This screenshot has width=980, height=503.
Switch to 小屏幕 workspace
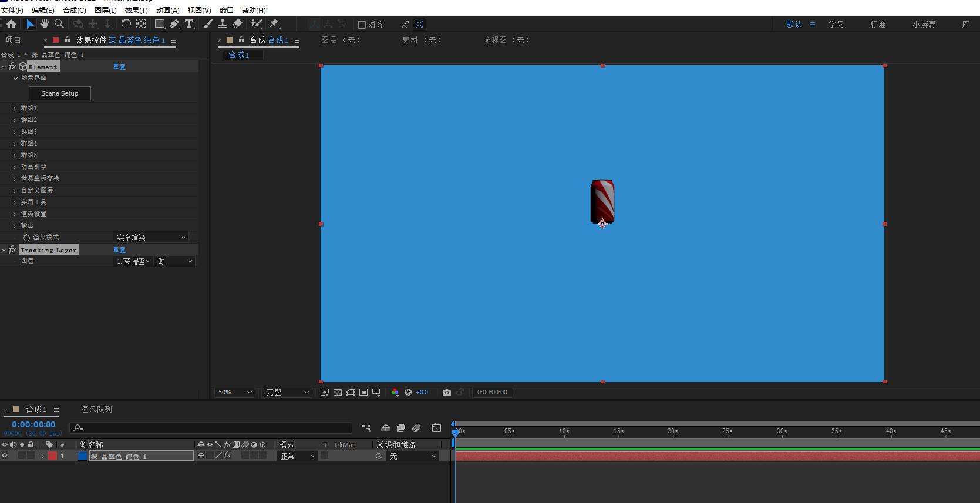coord(924,24)
